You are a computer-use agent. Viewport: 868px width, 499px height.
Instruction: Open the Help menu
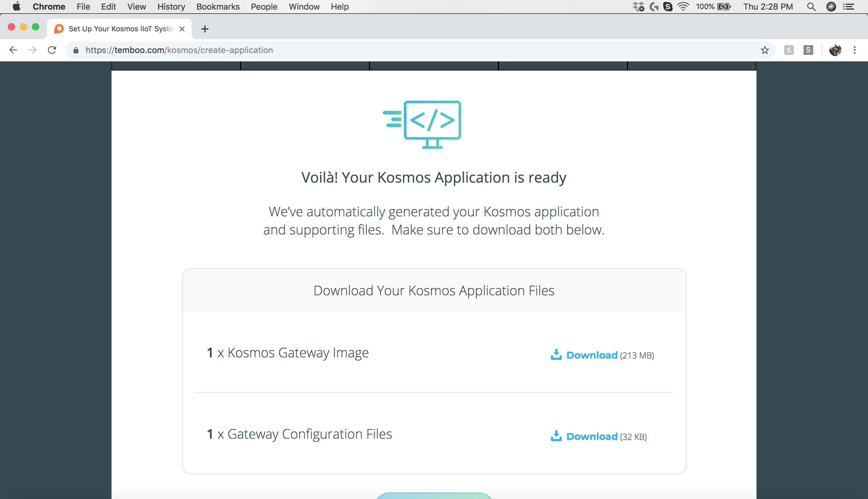click(340, 7)
